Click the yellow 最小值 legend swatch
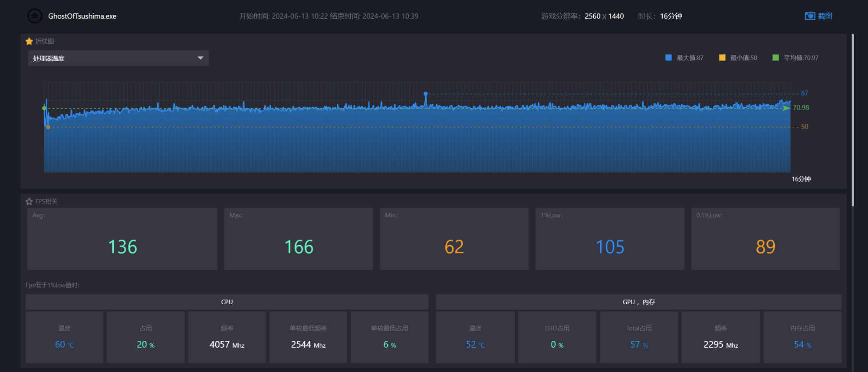The width and height of the screenshot is (868, 372). click(x=722, y=58)
